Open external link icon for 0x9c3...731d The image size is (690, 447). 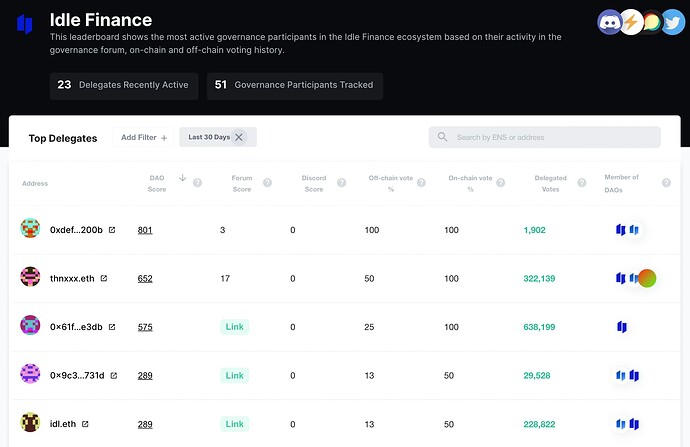(x=114, y=375)
